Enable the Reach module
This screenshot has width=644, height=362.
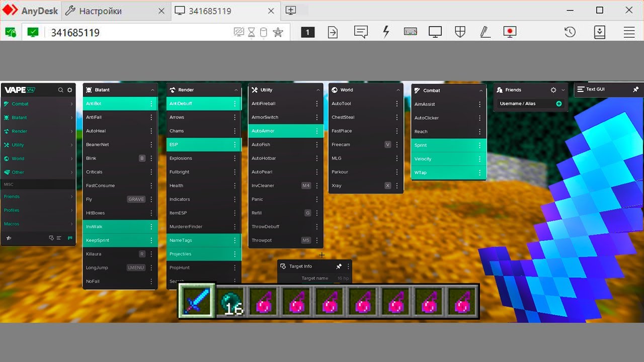coord(449,132)
